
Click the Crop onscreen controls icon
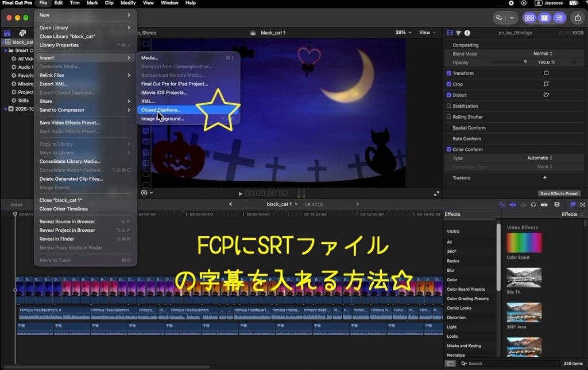click(x=546, y=84)
